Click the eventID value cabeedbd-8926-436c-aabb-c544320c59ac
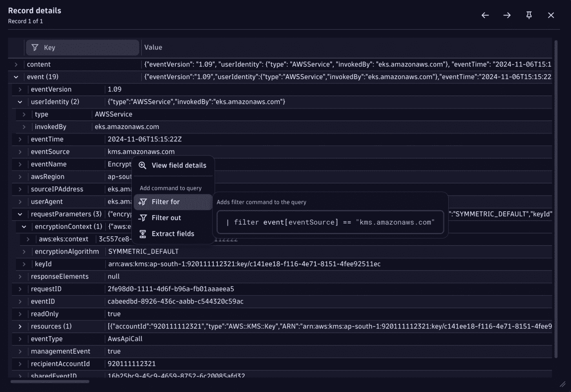The image size is (571, 392). point(175,301)
